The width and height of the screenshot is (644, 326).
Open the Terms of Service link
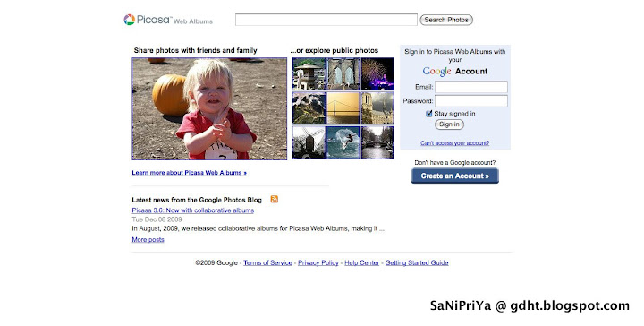click(267, 262)
